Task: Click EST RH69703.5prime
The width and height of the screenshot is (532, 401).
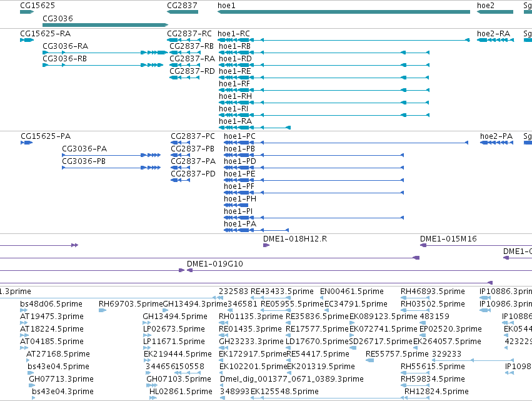Action: point(131,304)
